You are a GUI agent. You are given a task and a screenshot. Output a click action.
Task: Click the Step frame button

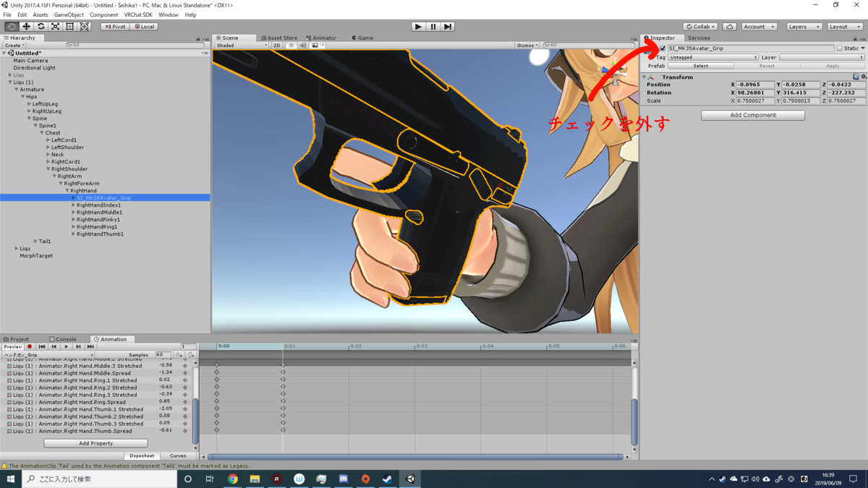click(448, 27)
